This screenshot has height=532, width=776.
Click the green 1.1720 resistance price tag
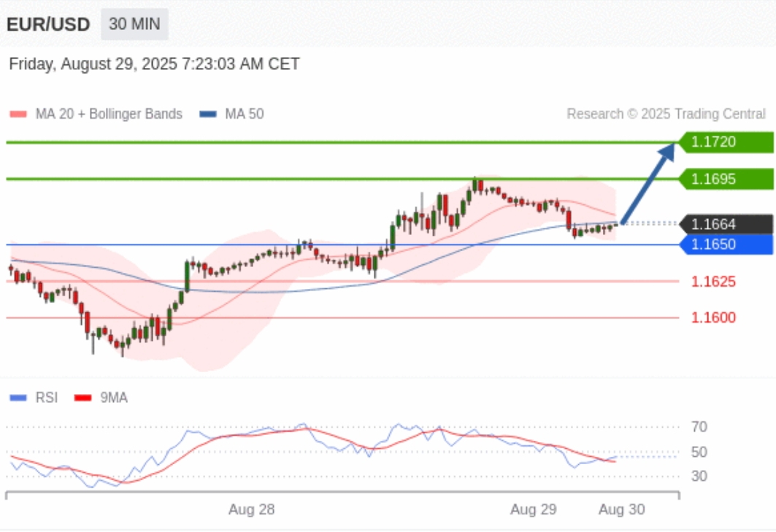pos(726,142)
